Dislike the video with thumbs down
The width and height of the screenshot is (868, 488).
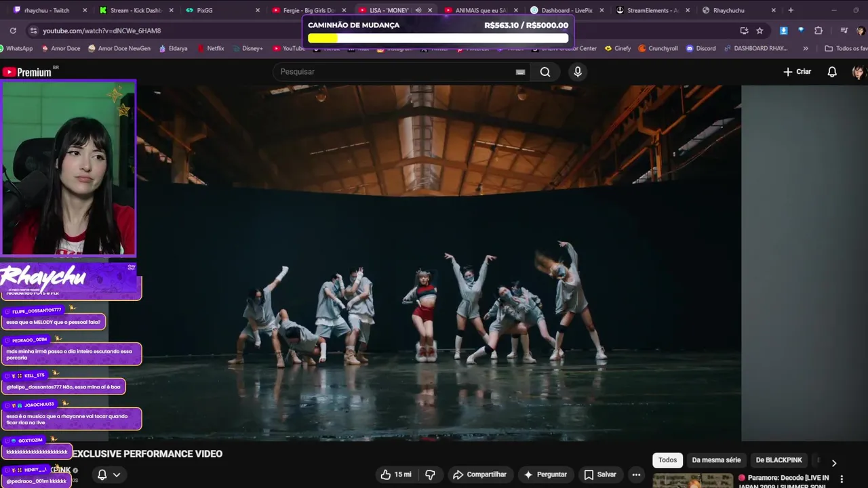pos(430,474)
